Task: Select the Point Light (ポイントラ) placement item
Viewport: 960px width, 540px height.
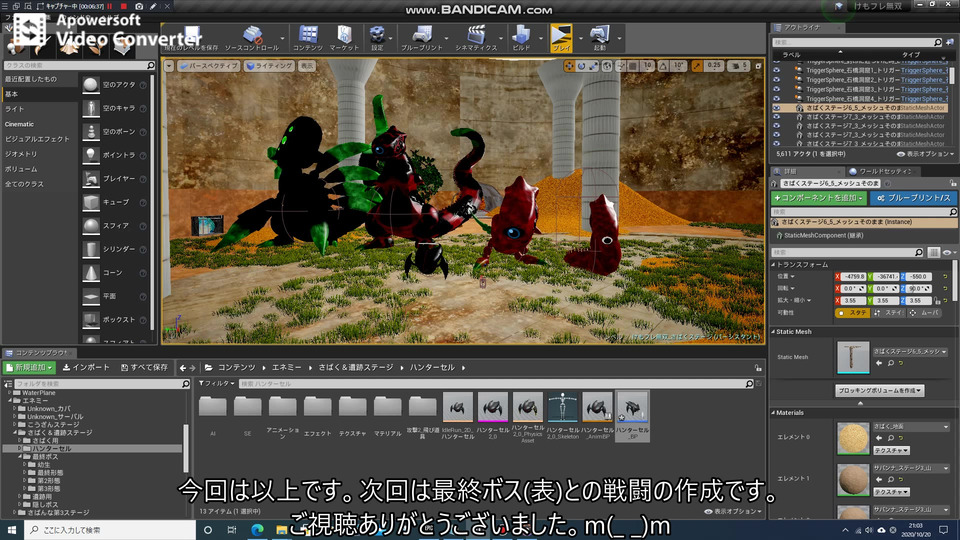Action: pyautogui.click(x=114, y=156)
